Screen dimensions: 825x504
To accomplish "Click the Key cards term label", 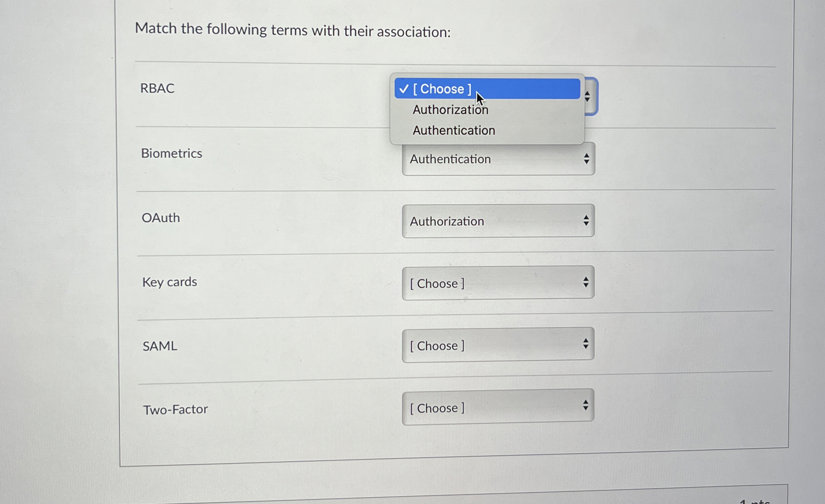I will [169, 282].
